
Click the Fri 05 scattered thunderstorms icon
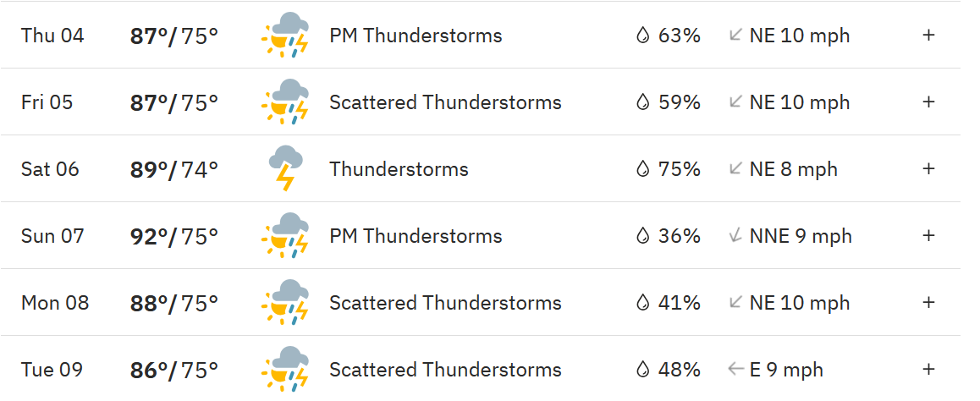pyautogui.click(x=286, y=102)
